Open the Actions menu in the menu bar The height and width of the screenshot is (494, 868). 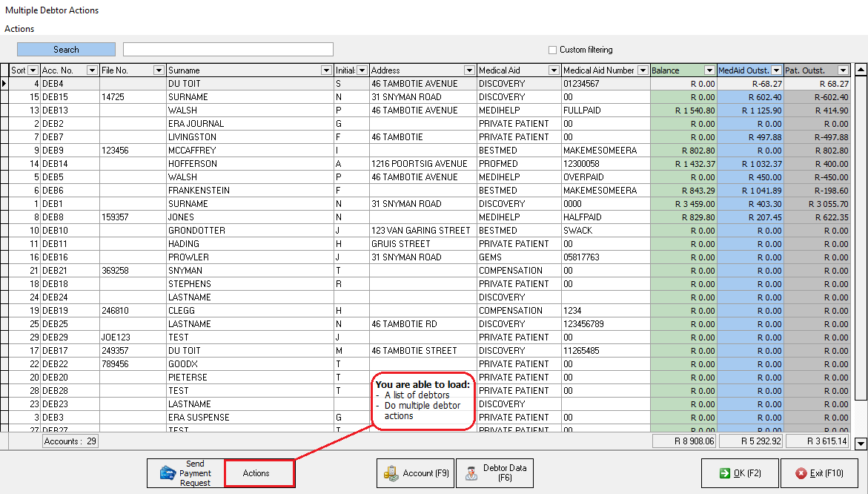click(19, 29)
